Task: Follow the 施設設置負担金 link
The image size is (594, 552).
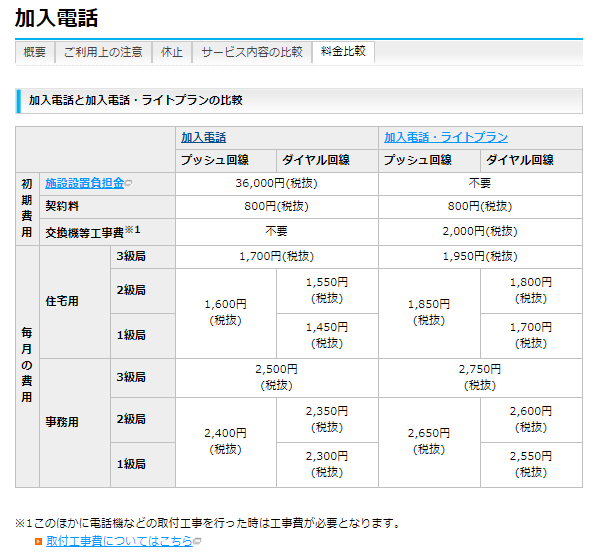Action: [x=84, y=183]
